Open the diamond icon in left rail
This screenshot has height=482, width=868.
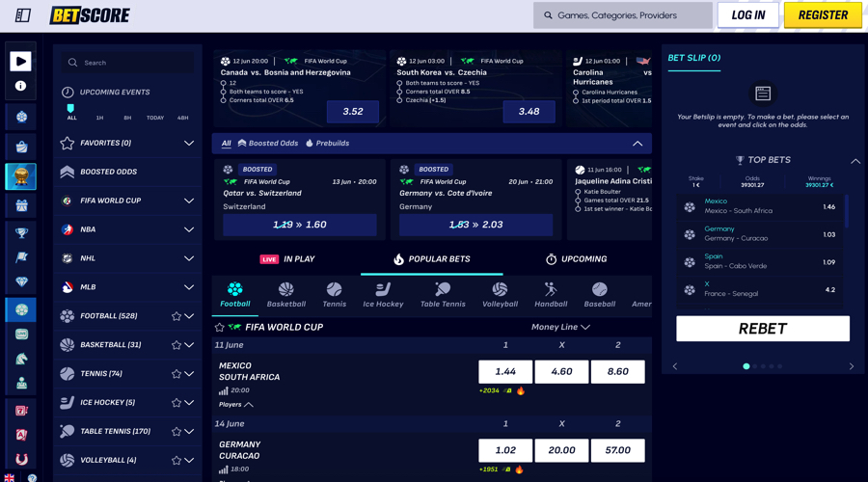point(21,281)
